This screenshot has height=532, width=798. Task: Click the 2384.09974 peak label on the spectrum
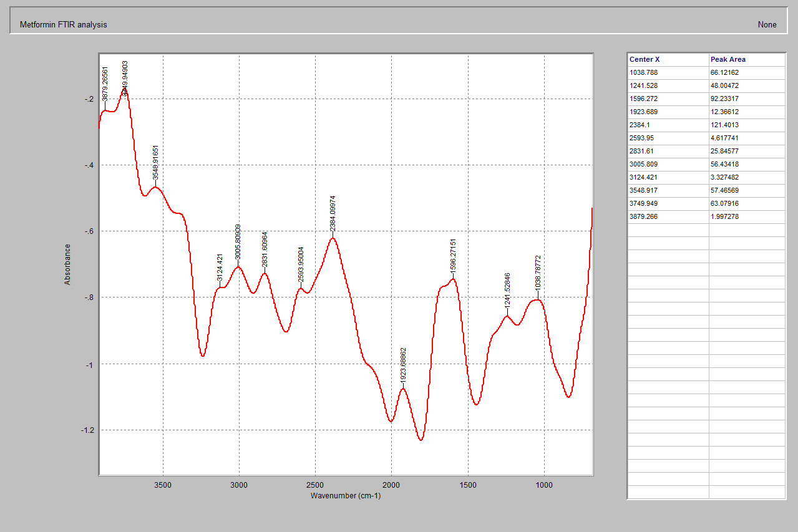(333, 214)
